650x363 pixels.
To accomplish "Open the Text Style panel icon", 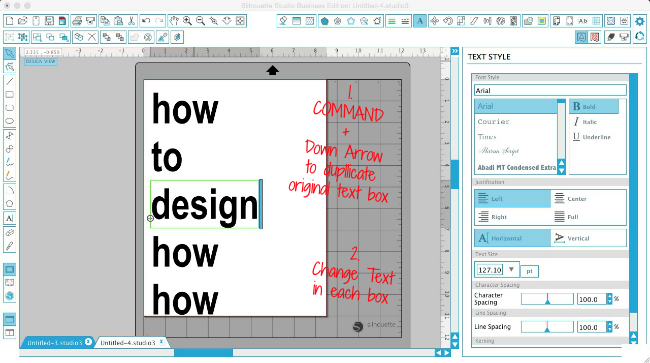I will coord(420,21).
